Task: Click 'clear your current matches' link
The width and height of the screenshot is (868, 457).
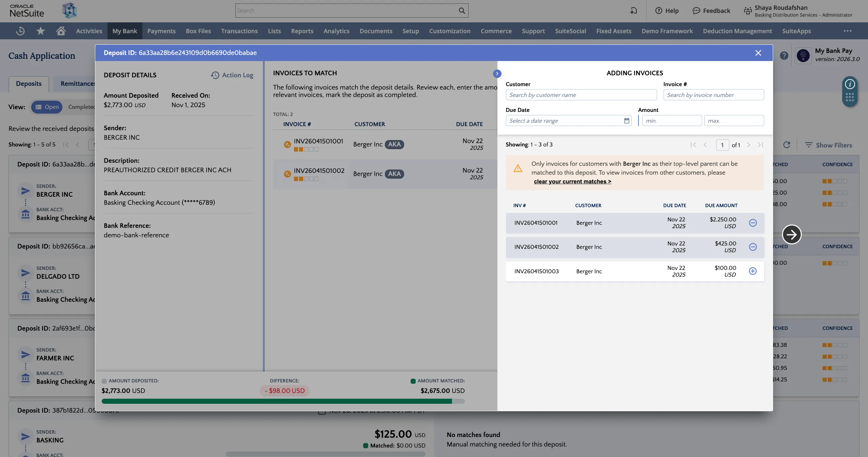Action: (572, 181)
